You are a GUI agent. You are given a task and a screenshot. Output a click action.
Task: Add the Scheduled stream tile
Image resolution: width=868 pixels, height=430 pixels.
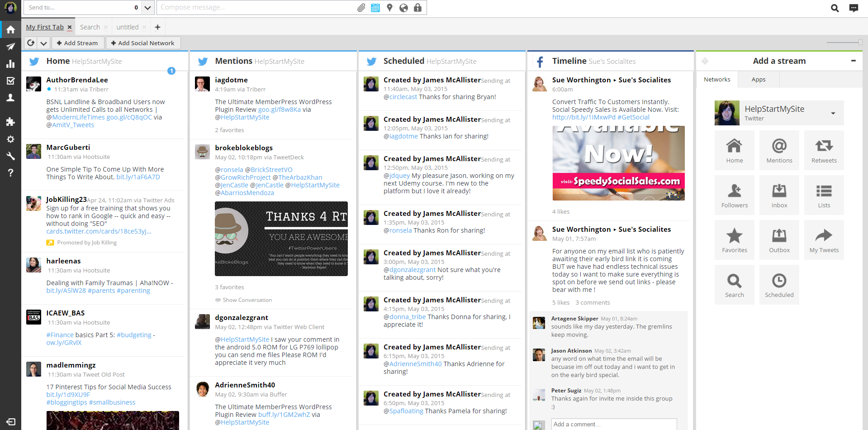[x=779, y=285]
